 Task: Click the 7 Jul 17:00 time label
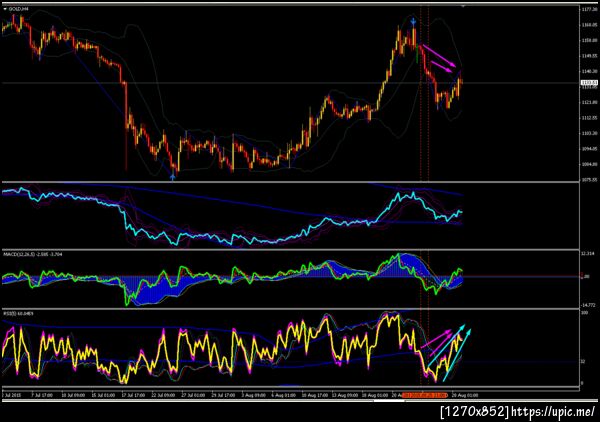pos(42,395)
